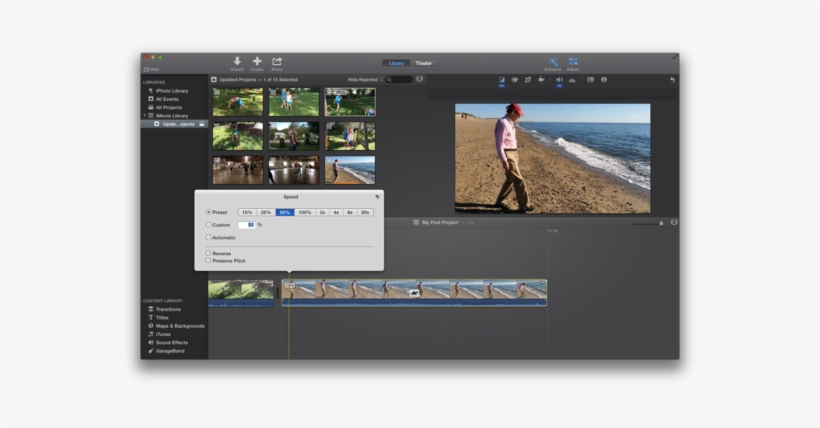Open the clip information icon
Image resolution: width=820 pixels, height=428 pixels.
point(604,80)
